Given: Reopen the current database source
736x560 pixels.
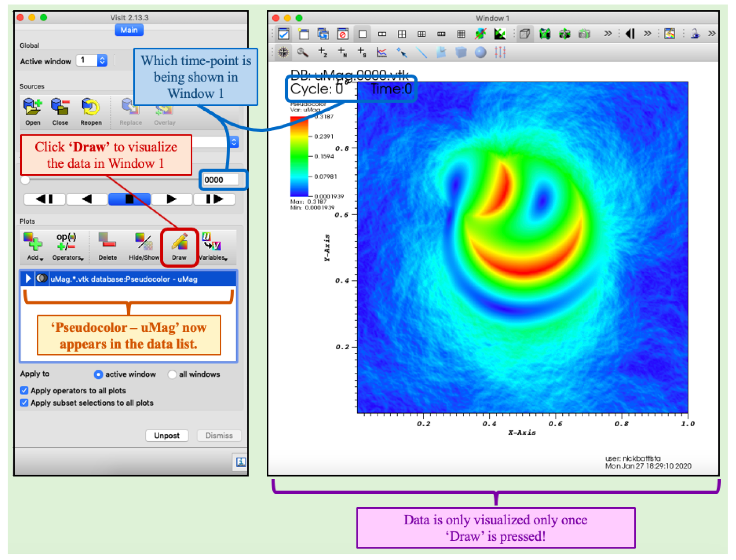Looking at the screenshot, I should [91, 111].
